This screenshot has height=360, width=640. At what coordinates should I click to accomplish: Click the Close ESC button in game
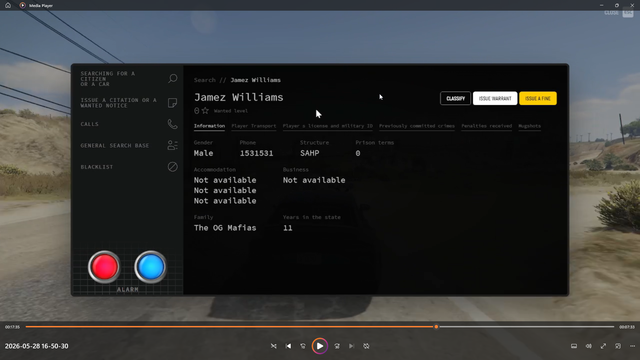click(619, 13)
